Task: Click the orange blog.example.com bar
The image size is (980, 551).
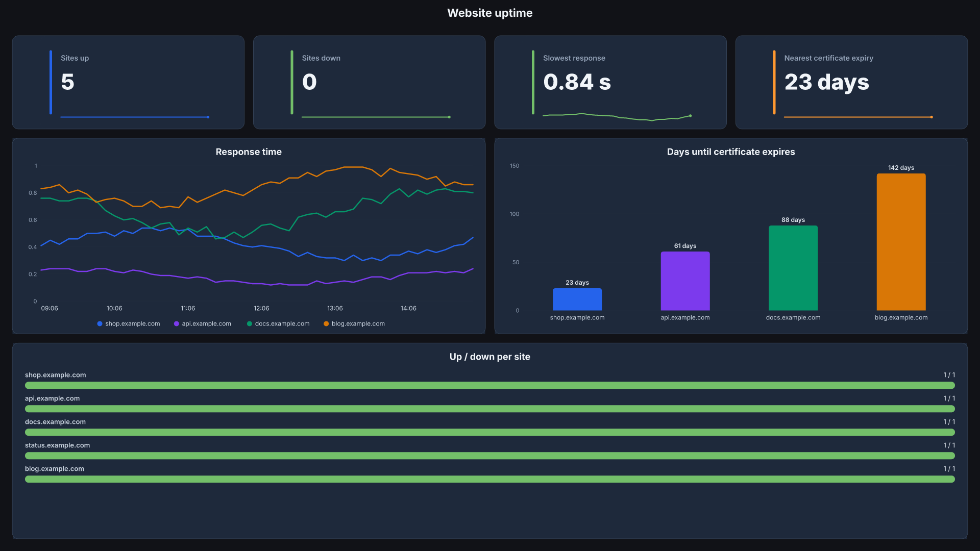Action: [x=901, y=242]
